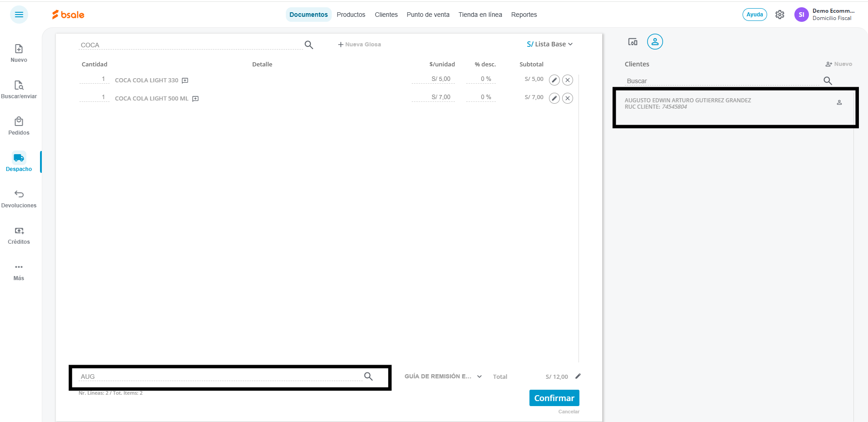Image resolution: width=868 pixels, height=422 pixels.
Task: Open SI user avatar
Action: 802,15
